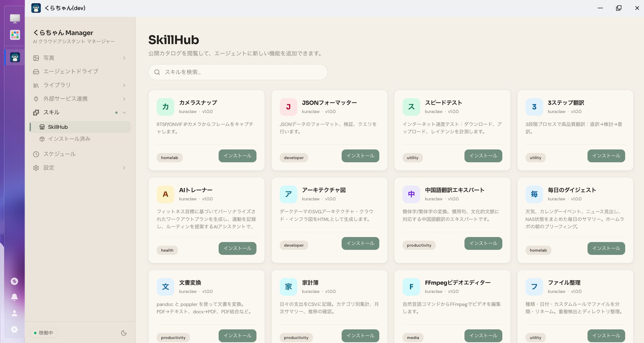Install the AIトレーナー skill
This screenshot has height=343, width=644.
tap(238, 248)
